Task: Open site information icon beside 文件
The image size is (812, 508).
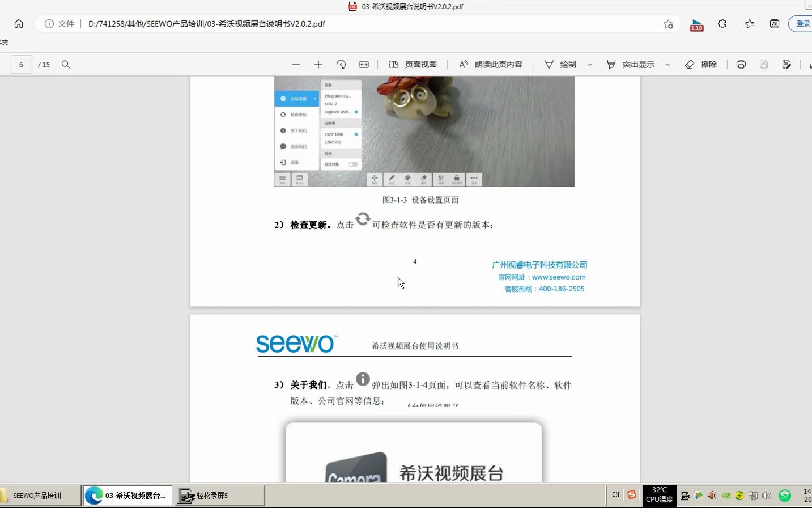Action: pyautogui.click(x=49, y=24)
